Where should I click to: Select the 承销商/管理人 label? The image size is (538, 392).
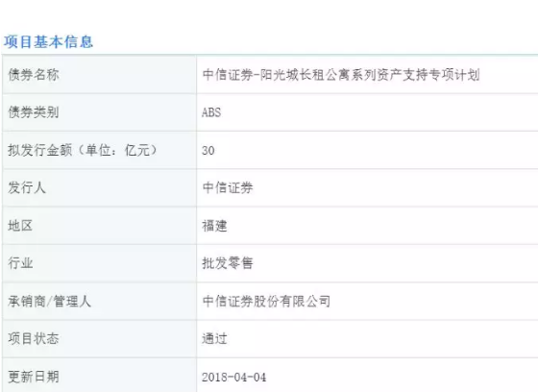click(x=49, y=301)
